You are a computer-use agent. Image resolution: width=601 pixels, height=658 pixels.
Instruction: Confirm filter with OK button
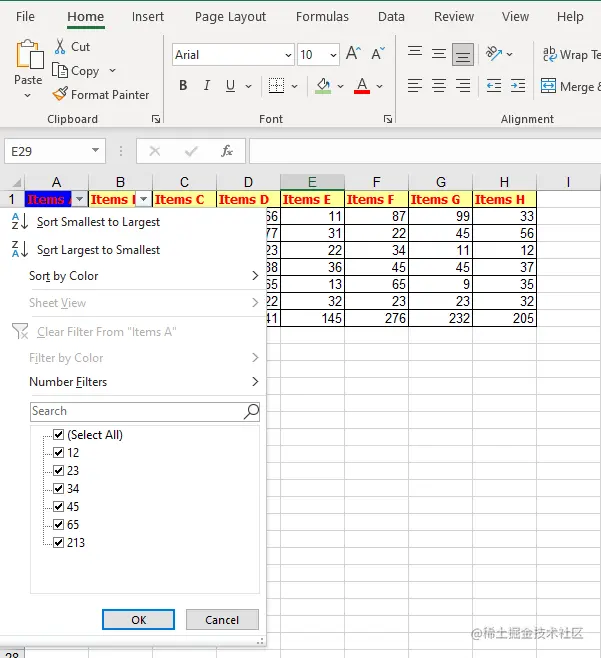point(138,619)
